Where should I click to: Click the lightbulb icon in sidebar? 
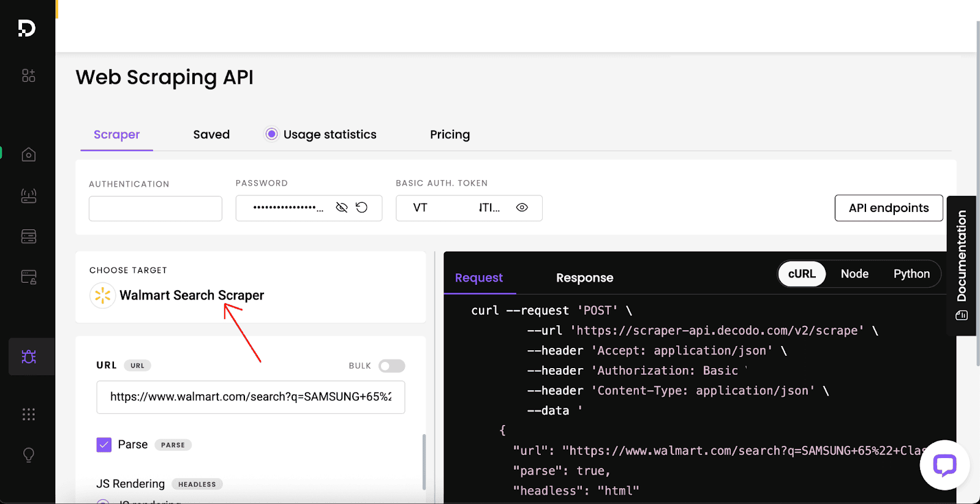(x=28, y=455)
